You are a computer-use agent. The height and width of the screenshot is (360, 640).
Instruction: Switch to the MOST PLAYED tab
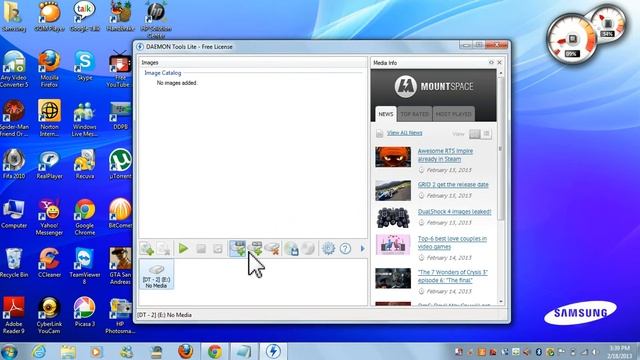pos(453,114)
